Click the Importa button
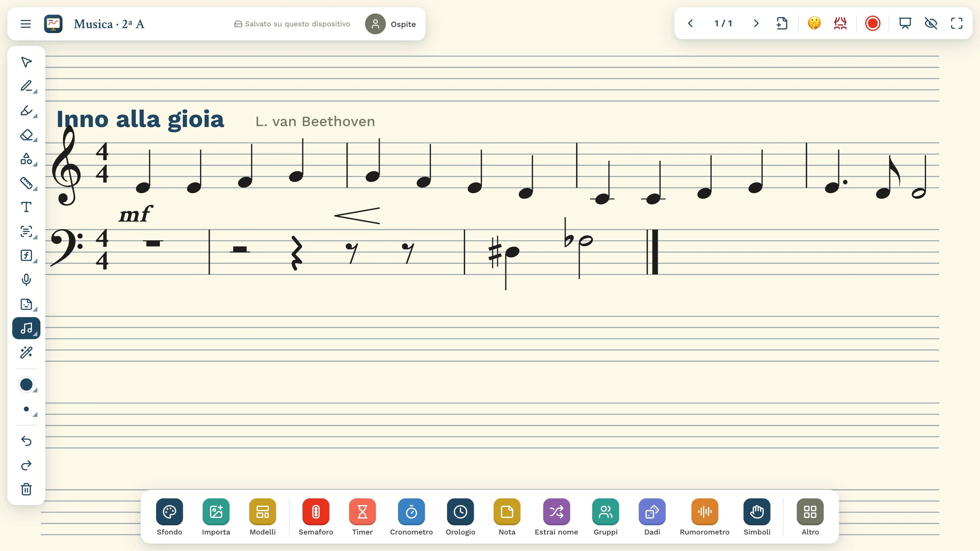Viewport: 980px width, 551px height. tap(216, 517)
